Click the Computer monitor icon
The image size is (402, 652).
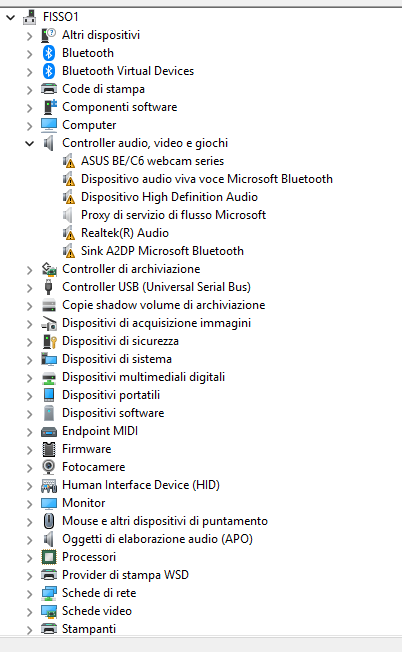[49, 125]
